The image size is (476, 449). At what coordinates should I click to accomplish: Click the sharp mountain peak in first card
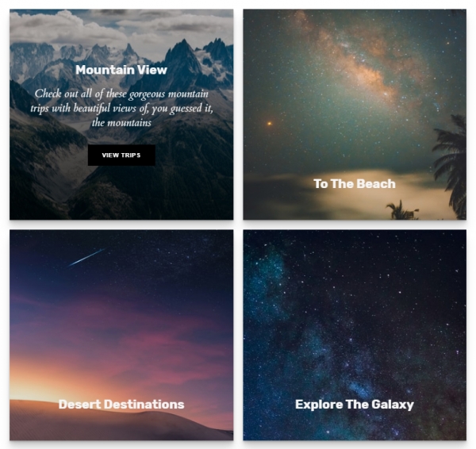click(182, 55)
